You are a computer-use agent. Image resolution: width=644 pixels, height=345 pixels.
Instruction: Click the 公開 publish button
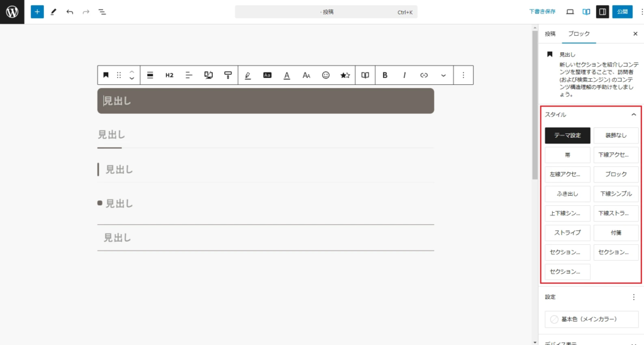[x=622, y=12]
